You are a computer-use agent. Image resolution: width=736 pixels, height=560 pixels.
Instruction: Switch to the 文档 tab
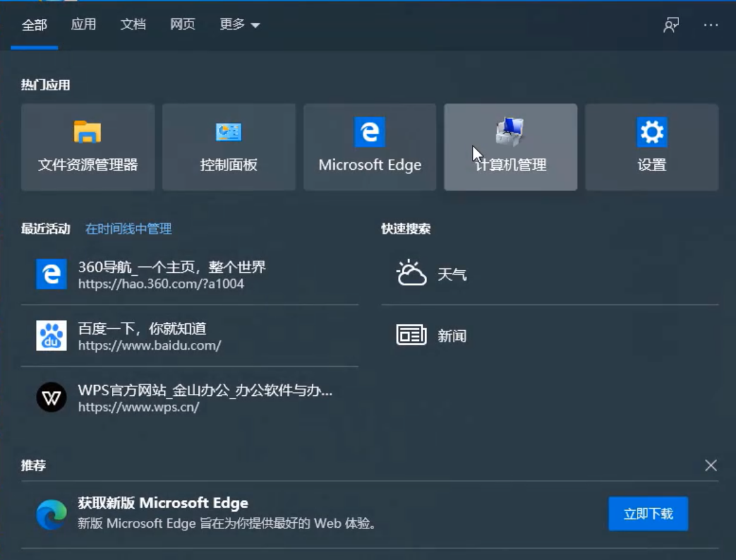coord(133,25)
